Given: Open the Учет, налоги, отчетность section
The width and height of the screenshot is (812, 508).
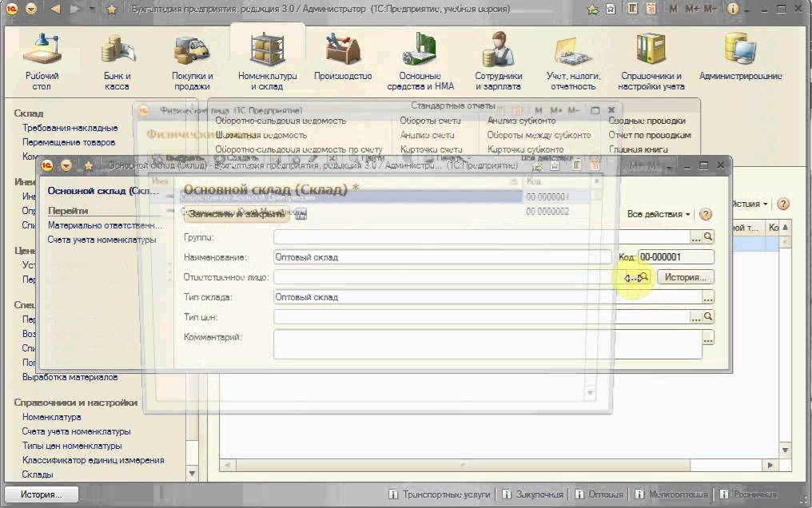Looking at the screenshot, I should pyautogui.click(x=573, y=61).
